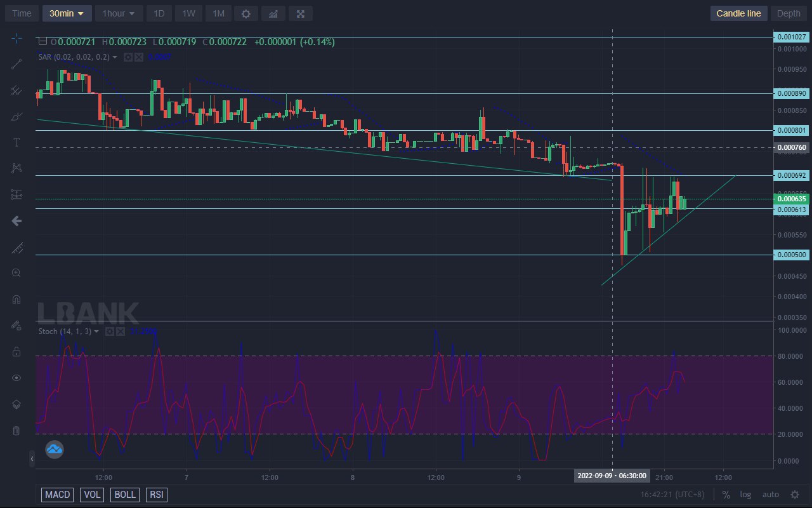Open the XABCD pattern tool
The width and height of the screenshot is (812, 508).
(16, 168)
